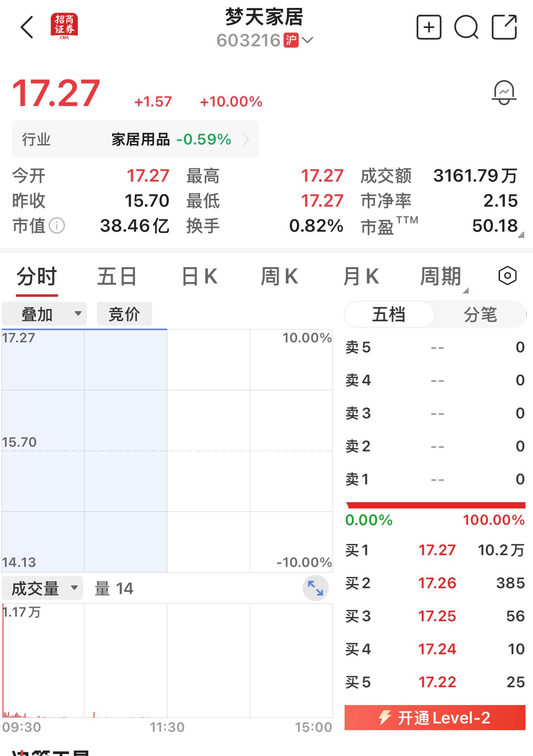
Task: Open the China Merchants Securities logo
Action: tap(64, 26)
